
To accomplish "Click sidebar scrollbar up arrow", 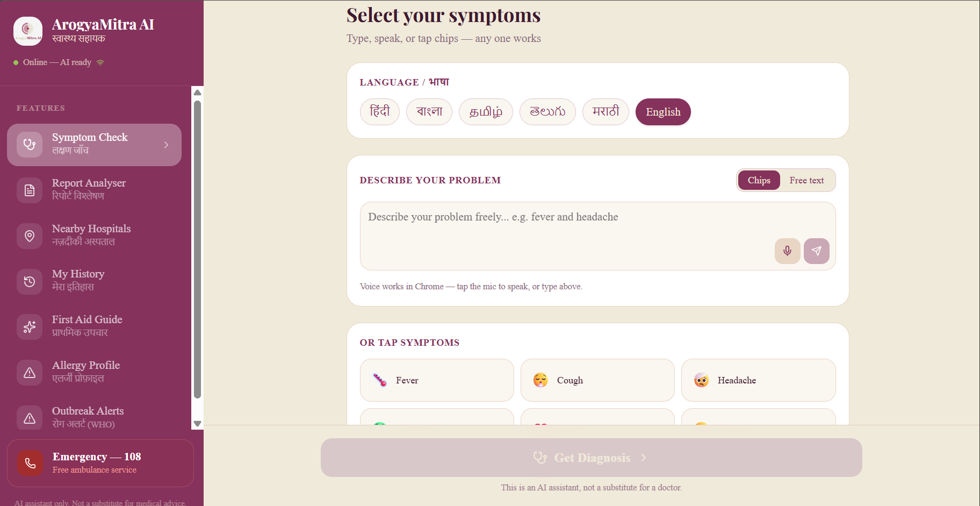I will [197, 92].
